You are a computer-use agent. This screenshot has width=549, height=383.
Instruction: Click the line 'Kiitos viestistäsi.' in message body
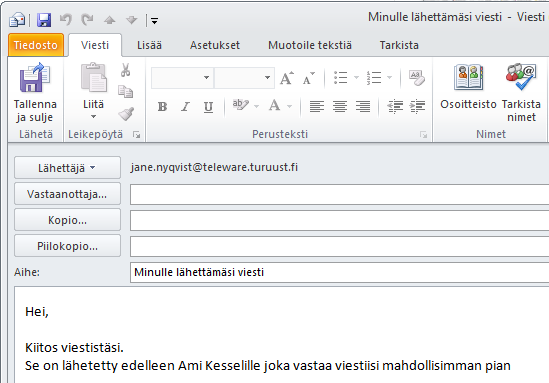(74, 348)
